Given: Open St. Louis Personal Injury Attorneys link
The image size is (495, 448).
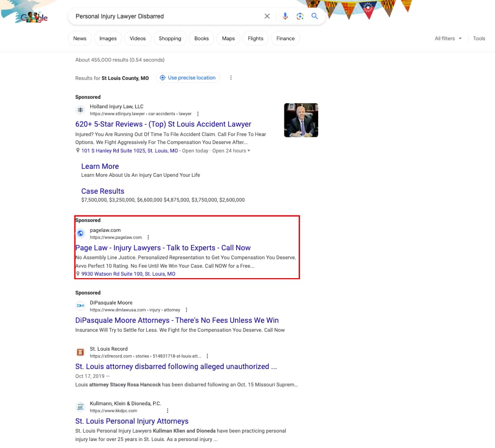Looking at the screenshot, I should point(132,421).
